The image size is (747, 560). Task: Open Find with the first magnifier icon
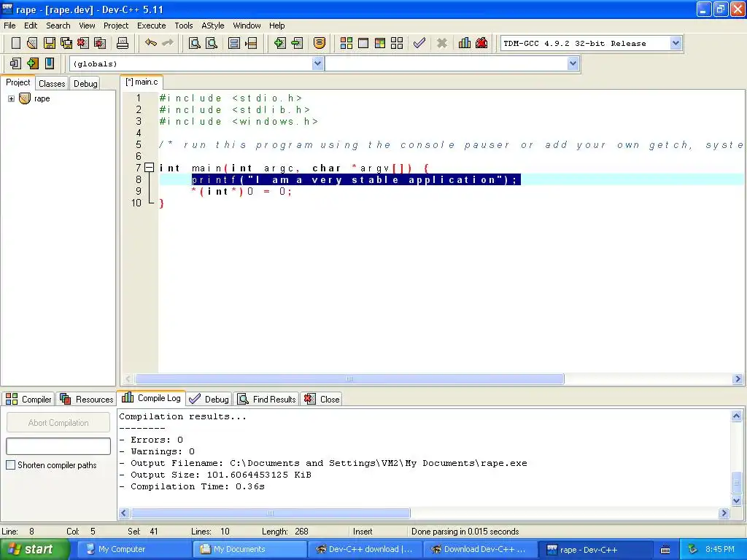click(194, 43)
